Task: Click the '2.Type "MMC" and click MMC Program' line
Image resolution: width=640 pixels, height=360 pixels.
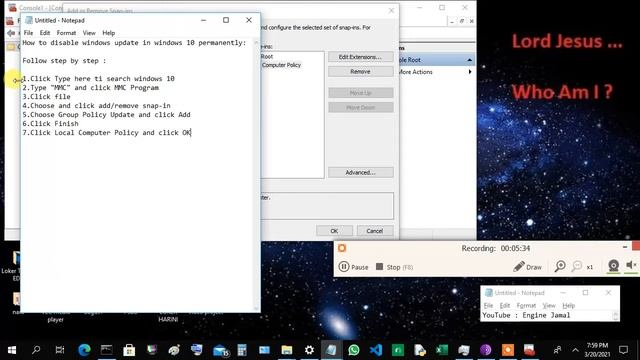Action: (x=91, y=88)
